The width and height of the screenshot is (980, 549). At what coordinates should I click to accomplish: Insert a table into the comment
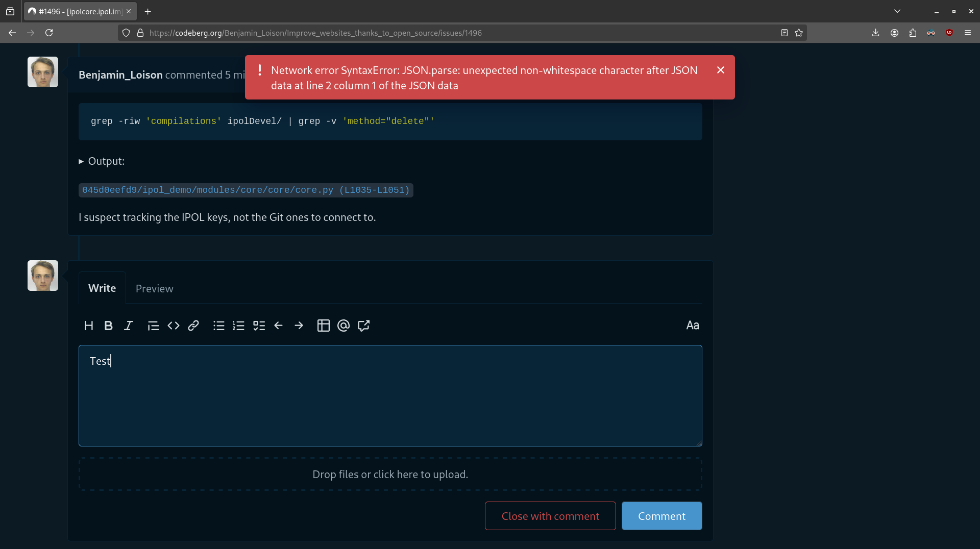(324, 326)
